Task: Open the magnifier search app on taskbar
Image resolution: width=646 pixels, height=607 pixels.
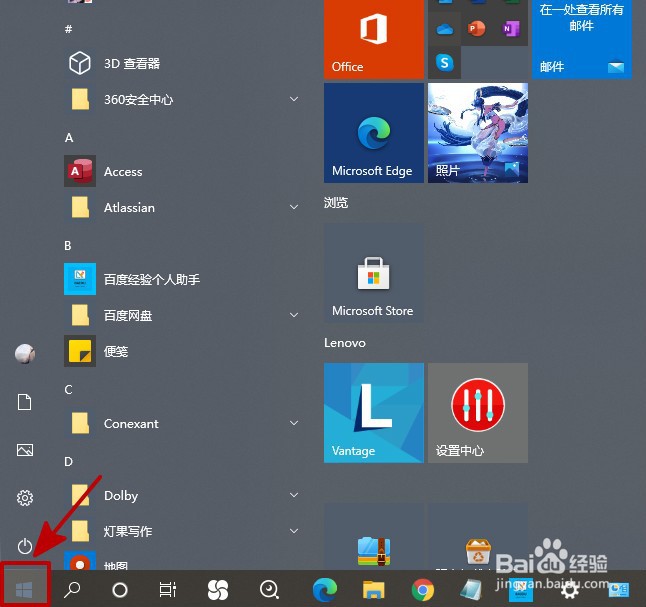Action: (269, 590)
